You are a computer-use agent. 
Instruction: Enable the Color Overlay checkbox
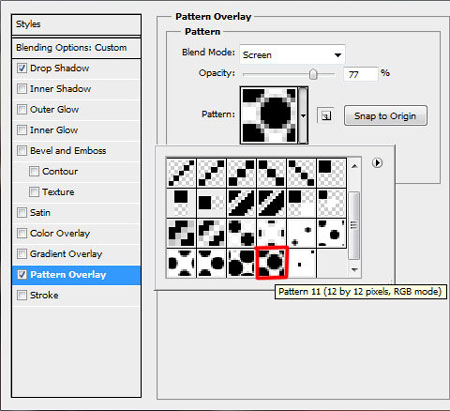[22, 233]
